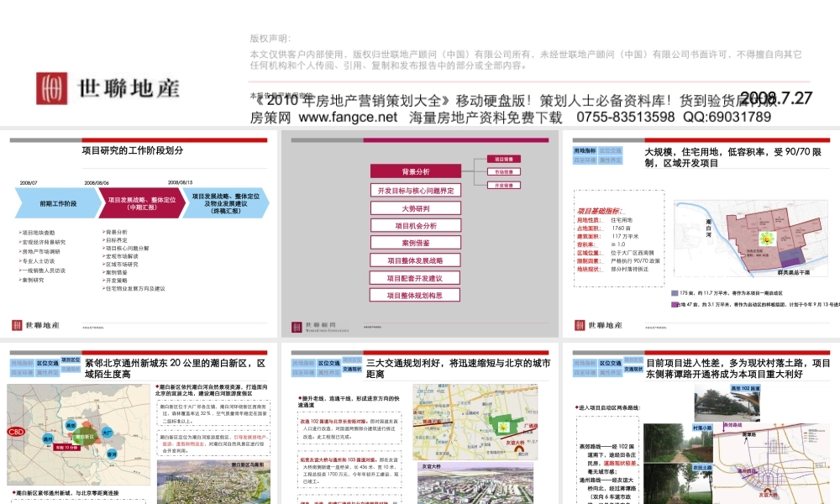Select the crimson 中期汇报 arrow
840x504 pixels.
coord(142,203)
